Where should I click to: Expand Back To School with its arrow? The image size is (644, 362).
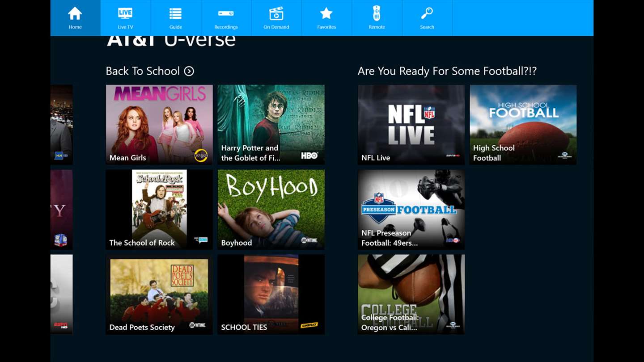tap(189, 71)
